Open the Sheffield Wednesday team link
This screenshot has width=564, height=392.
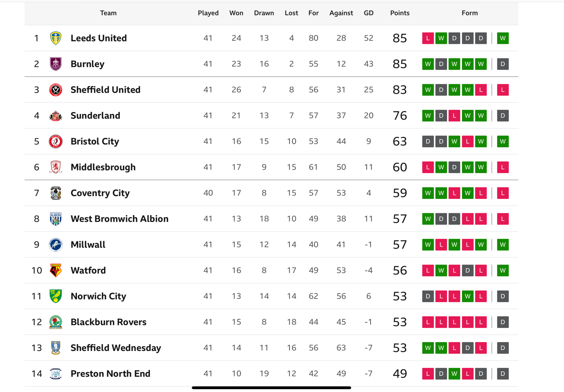coord(116,348)
